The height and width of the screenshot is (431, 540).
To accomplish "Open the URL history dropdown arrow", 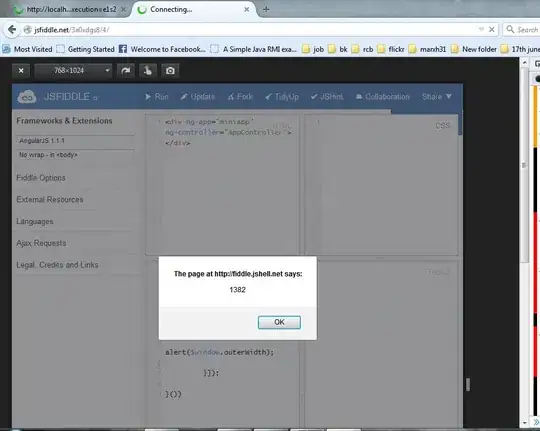I will click(x=481, y=30).
